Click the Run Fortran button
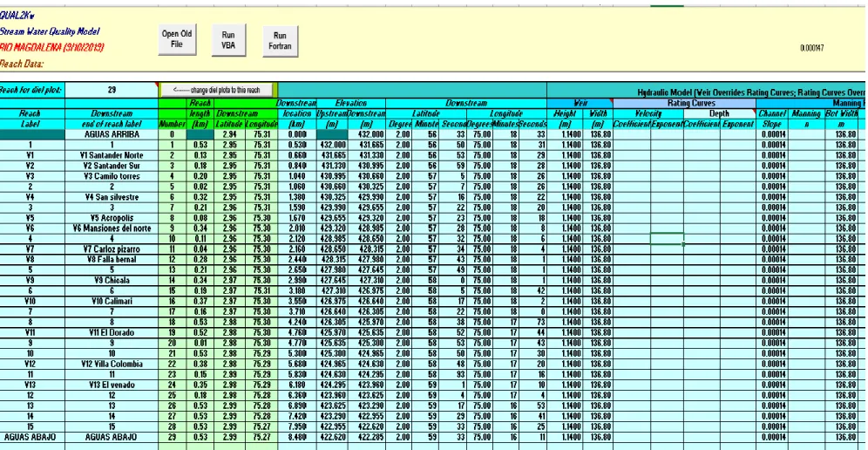 point(280,41)
